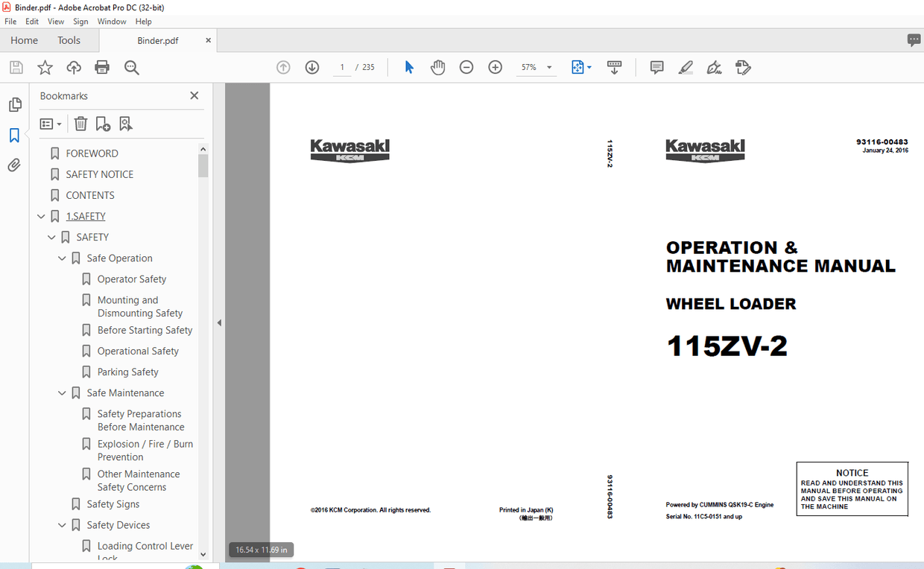
Task: Activate the Selection tool
Action: click(408, 67)
